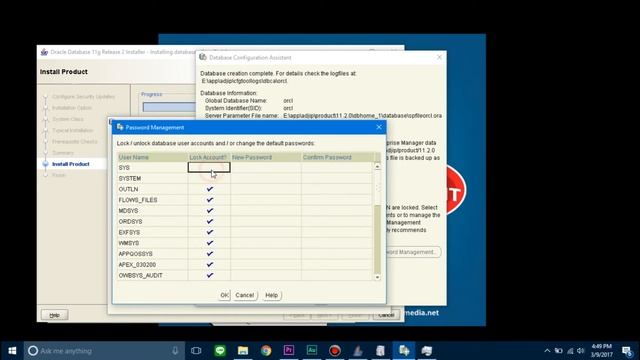
Task: Click the Password Management title bar icon
Action: [x=120, y=127]
